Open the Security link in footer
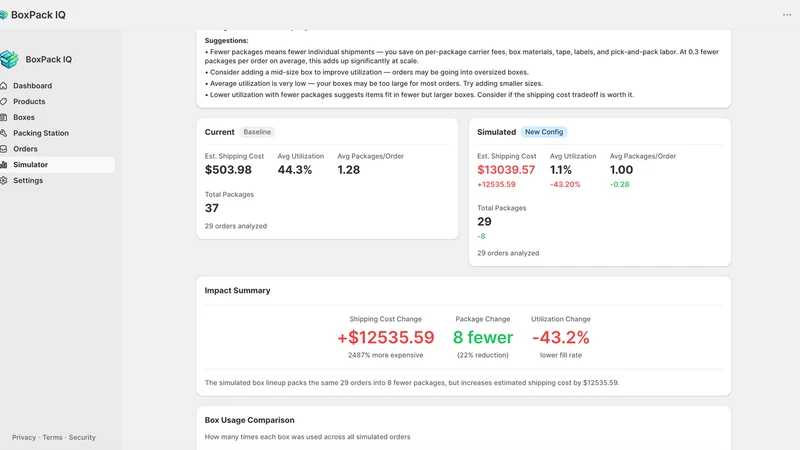Screen dimensions: 800x450 [82, 437]
